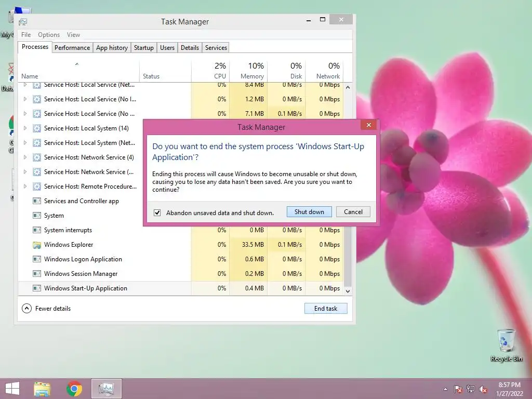Close the Task Manager confirmation dialog
This screenshot has height=399, width=532.
coord(369,125)
